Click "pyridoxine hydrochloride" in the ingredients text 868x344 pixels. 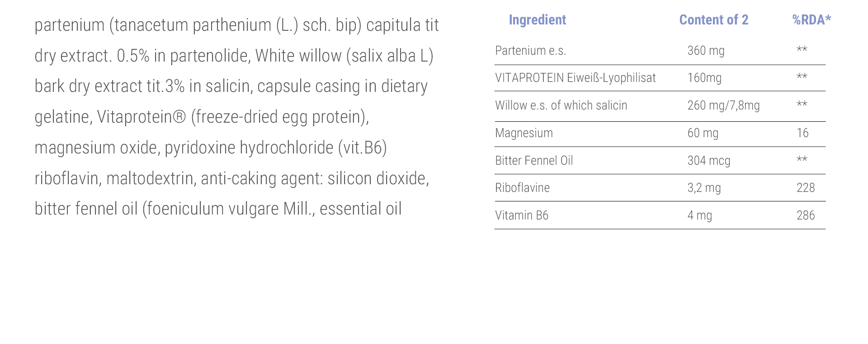tap(249, 148)
